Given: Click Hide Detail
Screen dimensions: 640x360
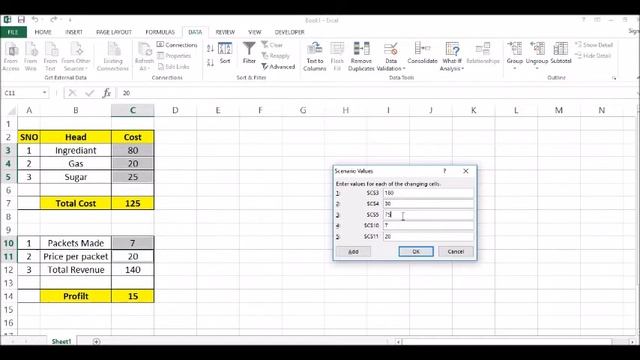Looking at the screenshot, I should (593, 56).
